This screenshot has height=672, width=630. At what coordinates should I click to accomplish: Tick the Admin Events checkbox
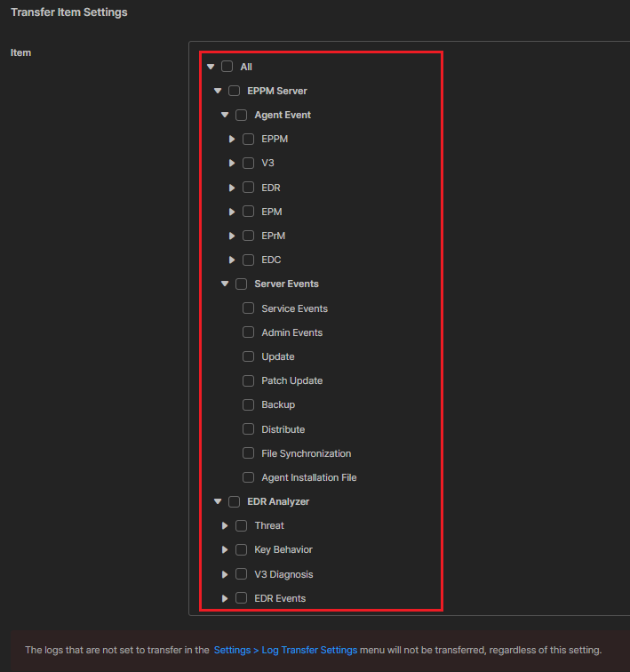pyautogui.click(x=249, y=332)
